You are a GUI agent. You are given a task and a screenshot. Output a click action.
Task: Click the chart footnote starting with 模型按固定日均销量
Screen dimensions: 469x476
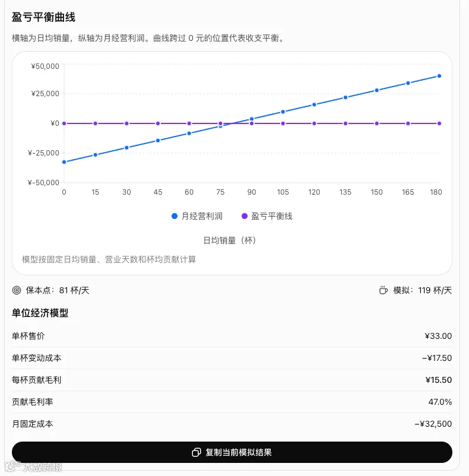point(109,259)
